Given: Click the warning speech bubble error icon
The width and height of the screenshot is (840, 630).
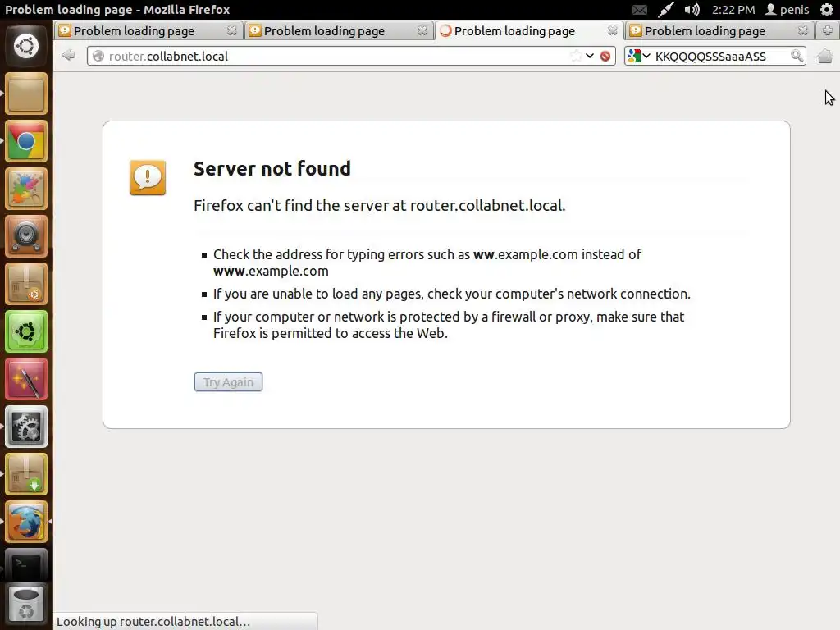Looking at the screenshot, I should (148, 177).
